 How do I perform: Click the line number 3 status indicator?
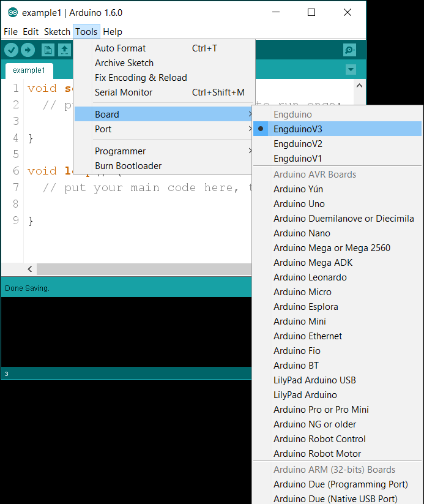pyautogui.click(x=6, y=374)
